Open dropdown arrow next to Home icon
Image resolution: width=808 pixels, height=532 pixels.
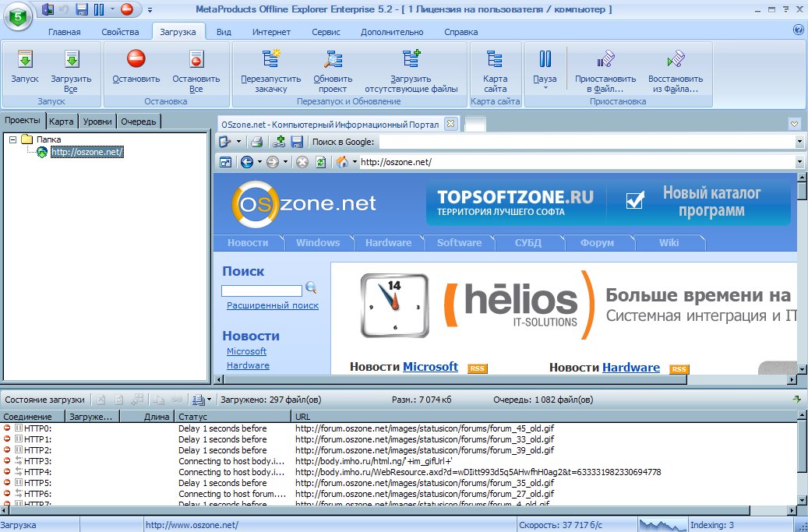tap(355, 162)
